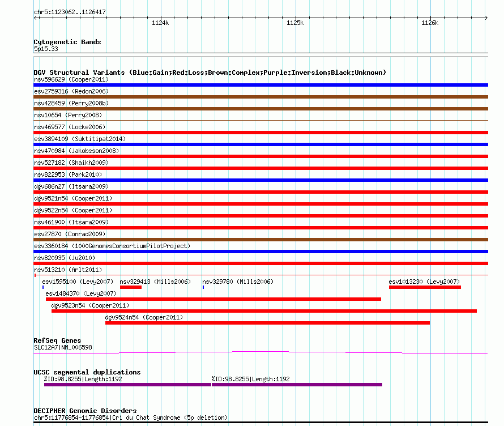The image size is (504, 426).
Task: Click nsv469577 (Locke2006) label
Action: (70, 127)
